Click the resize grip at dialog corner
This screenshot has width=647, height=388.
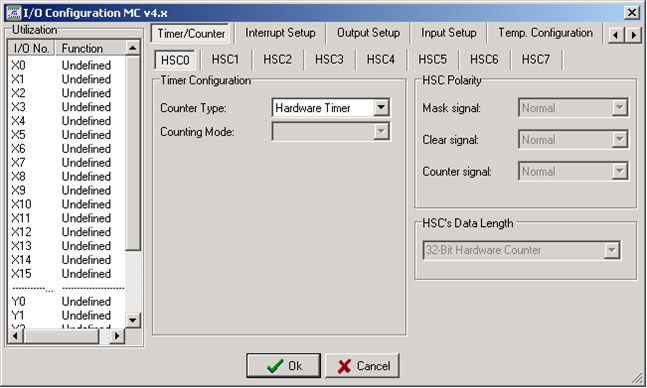click(x=638, y=378)
